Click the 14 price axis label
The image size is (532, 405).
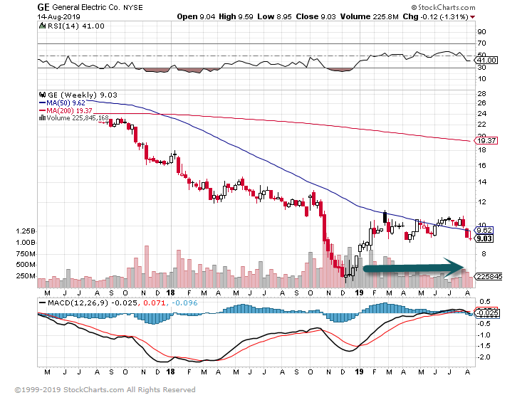481,182
